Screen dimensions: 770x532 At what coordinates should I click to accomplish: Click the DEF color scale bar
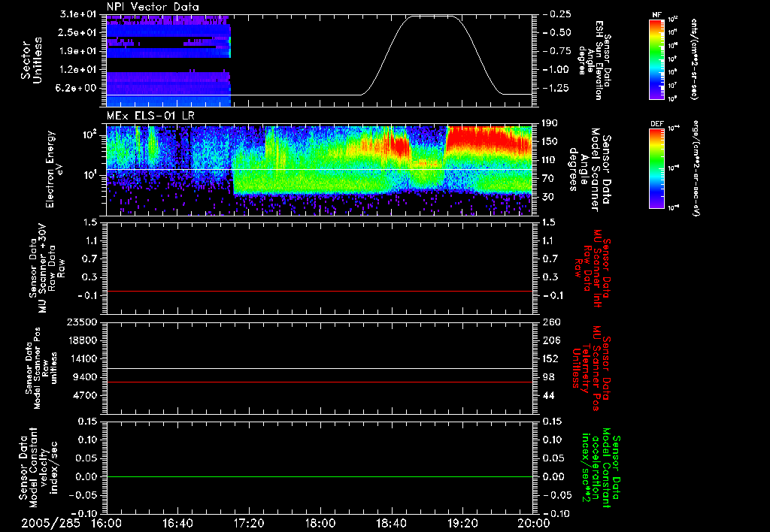point(657,168)
